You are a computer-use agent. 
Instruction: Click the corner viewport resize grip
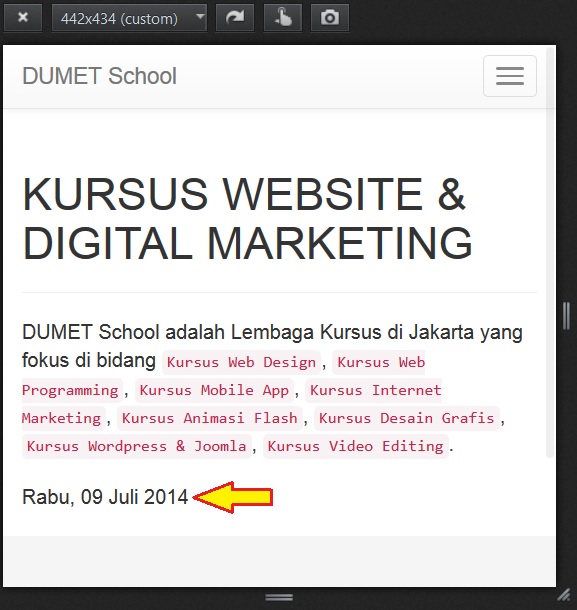click(x=564, y=595)
